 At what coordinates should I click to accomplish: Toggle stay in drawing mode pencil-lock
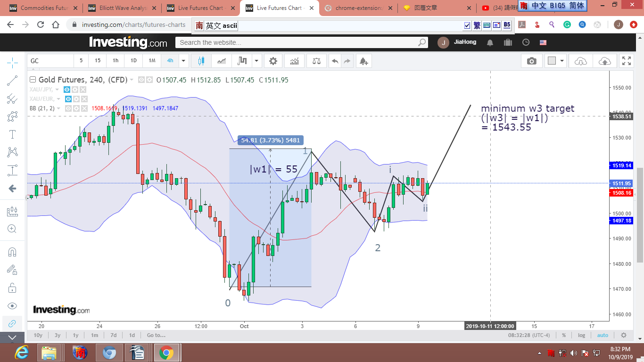coord(12,270)
